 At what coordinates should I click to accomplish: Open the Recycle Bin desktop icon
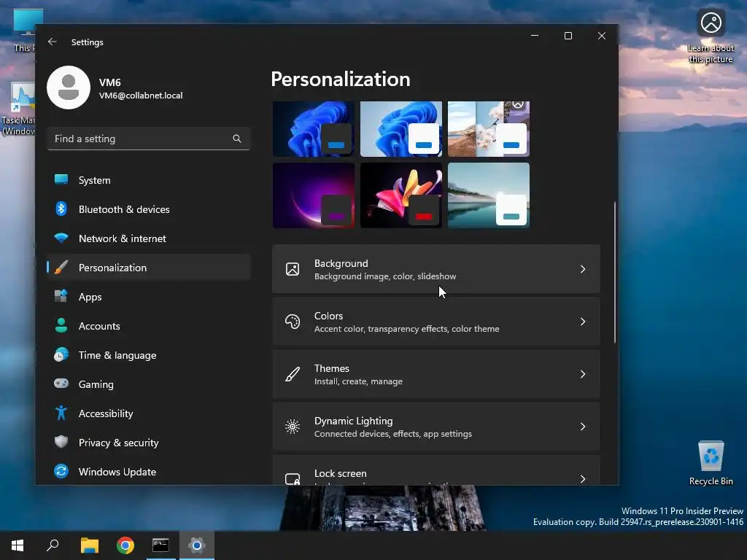click(x=711, y=463)
